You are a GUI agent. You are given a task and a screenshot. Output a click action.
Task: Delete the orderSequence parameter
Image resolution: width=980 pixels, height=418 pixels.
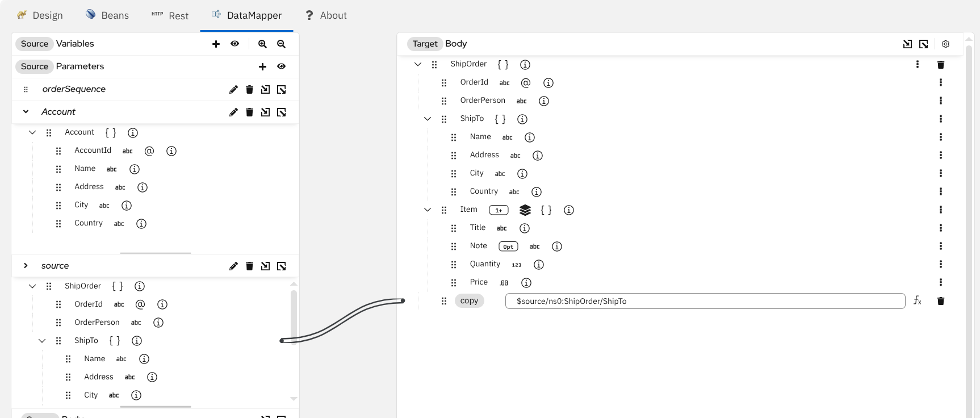249,89
